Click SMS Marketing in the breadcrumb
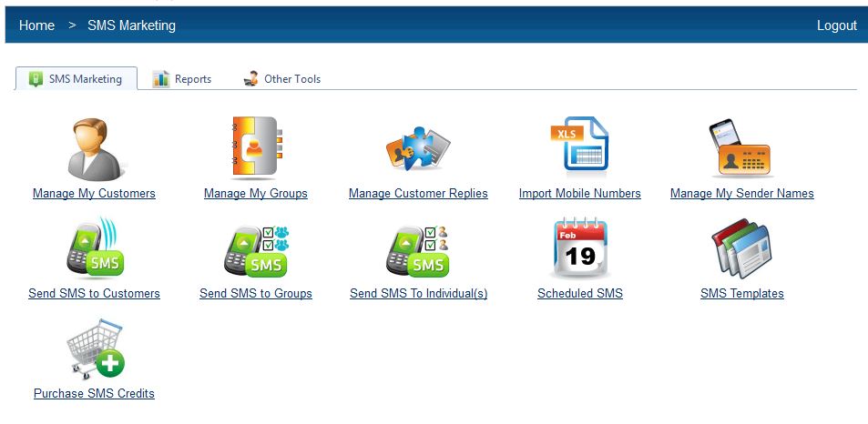The width and height of the screenshot is (868, 424). 132,25
